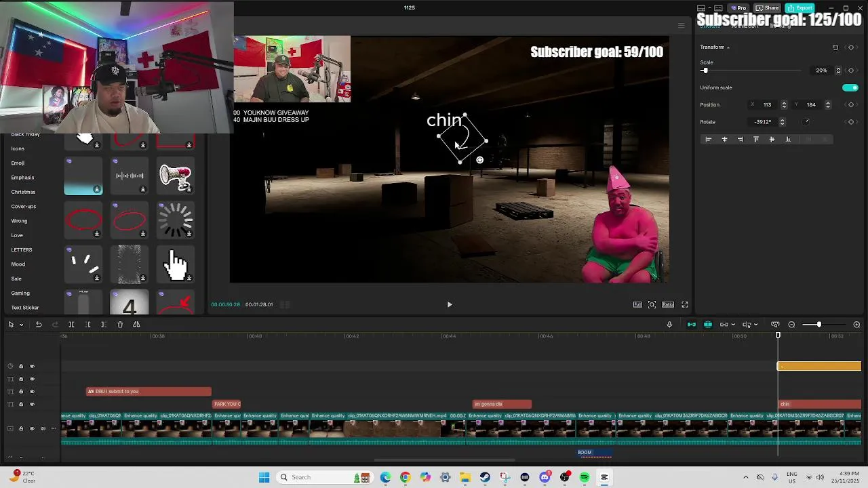Play the preview video

point(449,305)
